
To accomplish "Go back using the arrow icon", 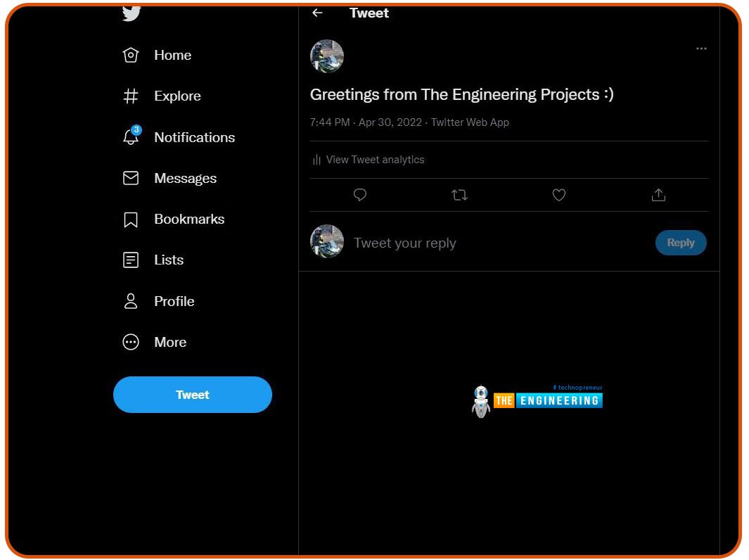I will (x=317, y=13).
